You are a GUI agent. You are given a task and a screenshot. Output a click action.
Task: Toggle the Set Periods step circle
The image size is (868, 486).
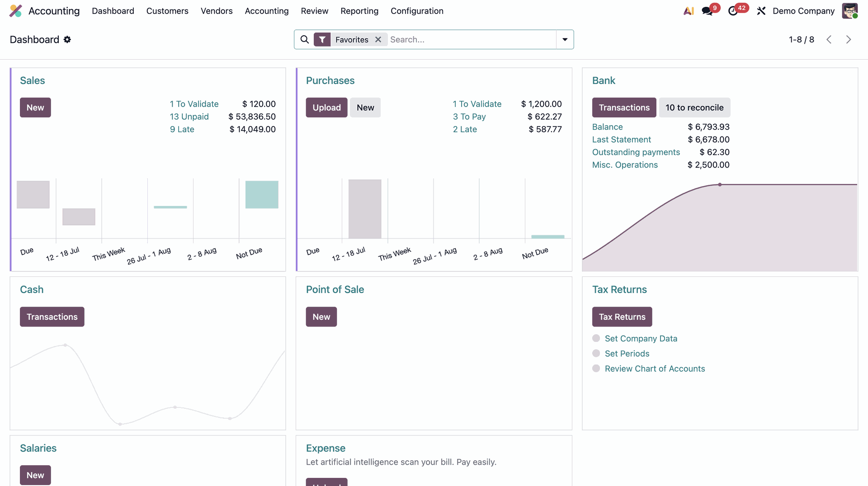tap(596, 353)
